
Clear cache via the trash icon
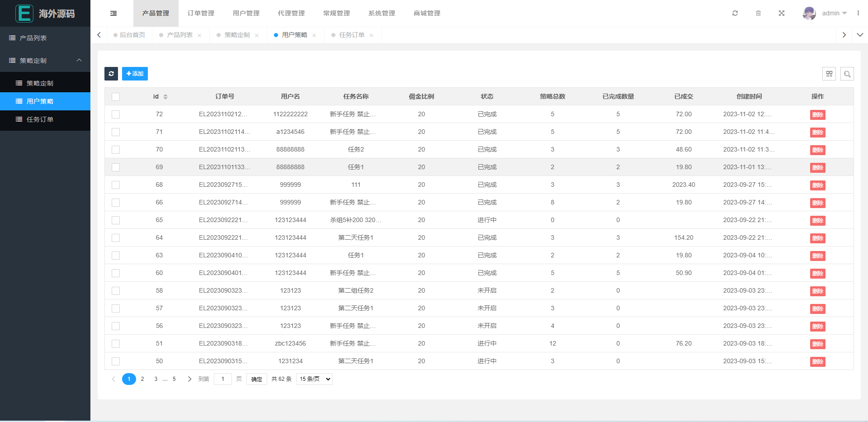759,13
